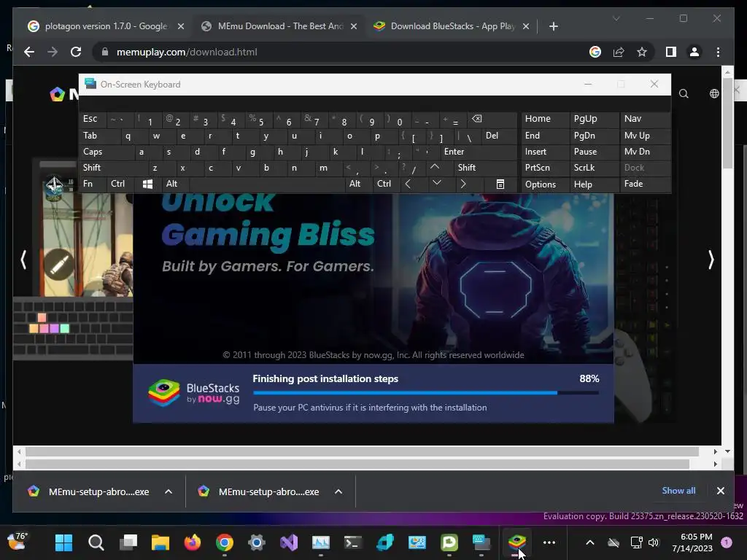
Task: Go to next carousel slide arrow
Action: pos(711,260)
